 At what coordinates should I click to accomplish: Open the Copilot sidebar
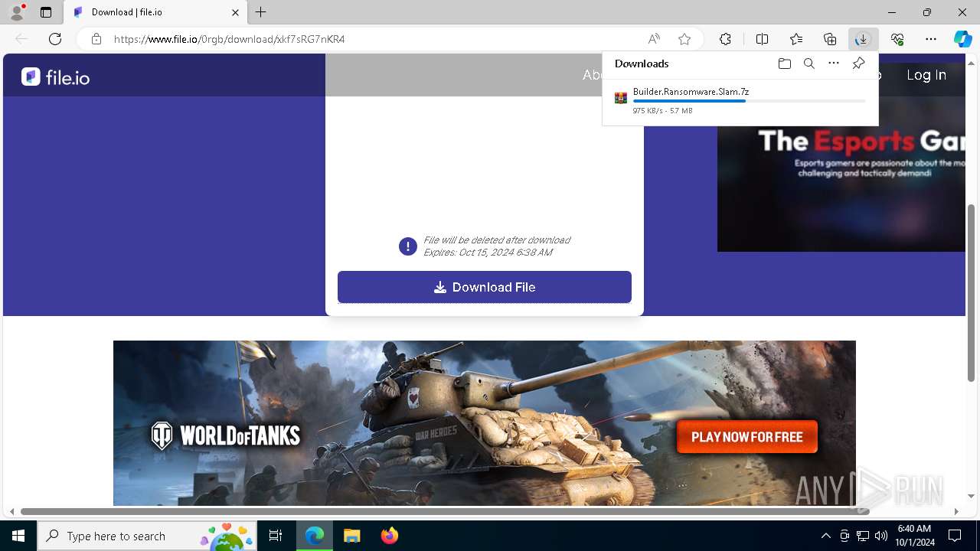(x=962, y=39)
